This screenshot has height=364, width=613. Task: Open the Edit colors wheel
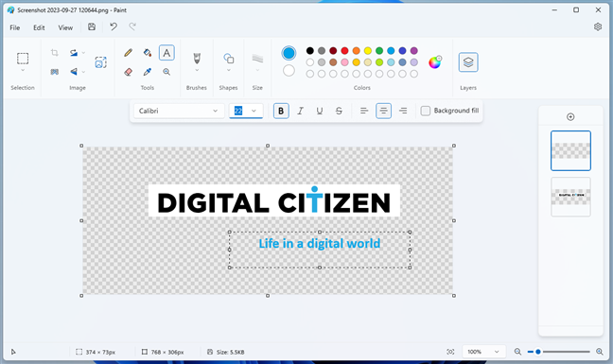point(435,62)
